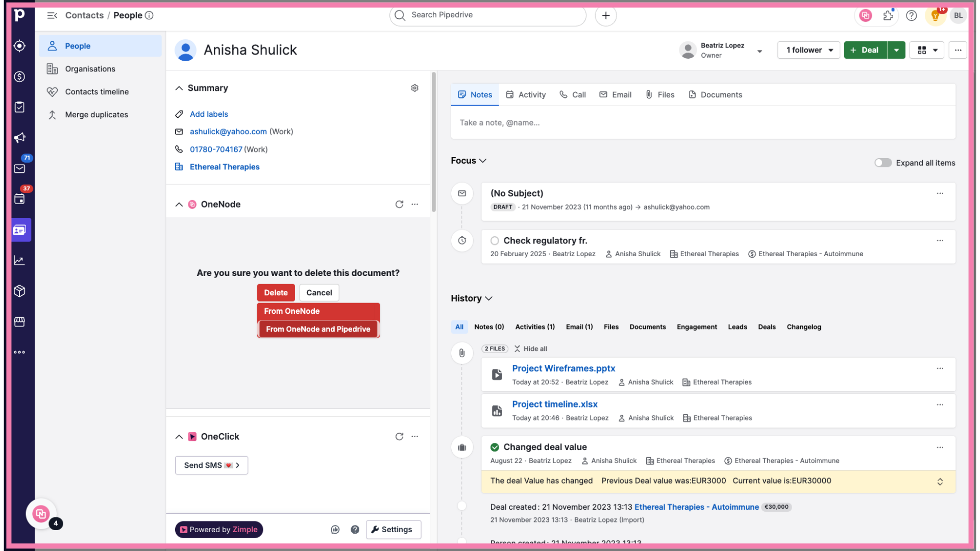Screen dimensions: 980x551
Task: Click the Search Pipedrive field
Action: pos(488,15)
